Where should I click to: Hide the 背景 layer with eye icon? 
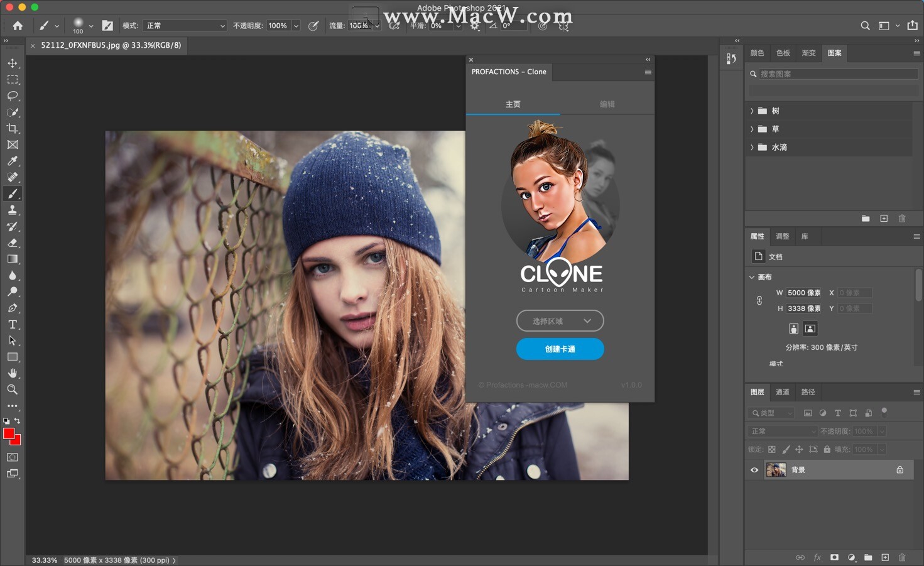click(x=754, y=470)
